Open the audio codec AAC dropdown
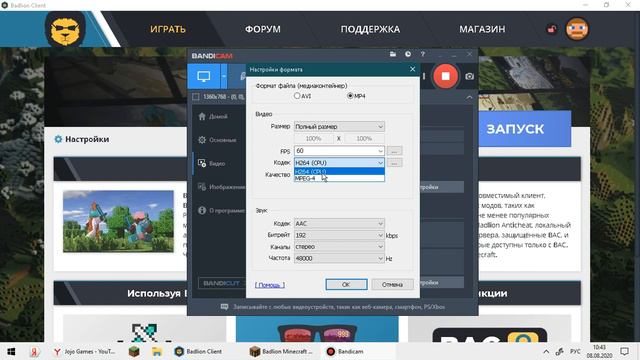 [x=339, y=224]
